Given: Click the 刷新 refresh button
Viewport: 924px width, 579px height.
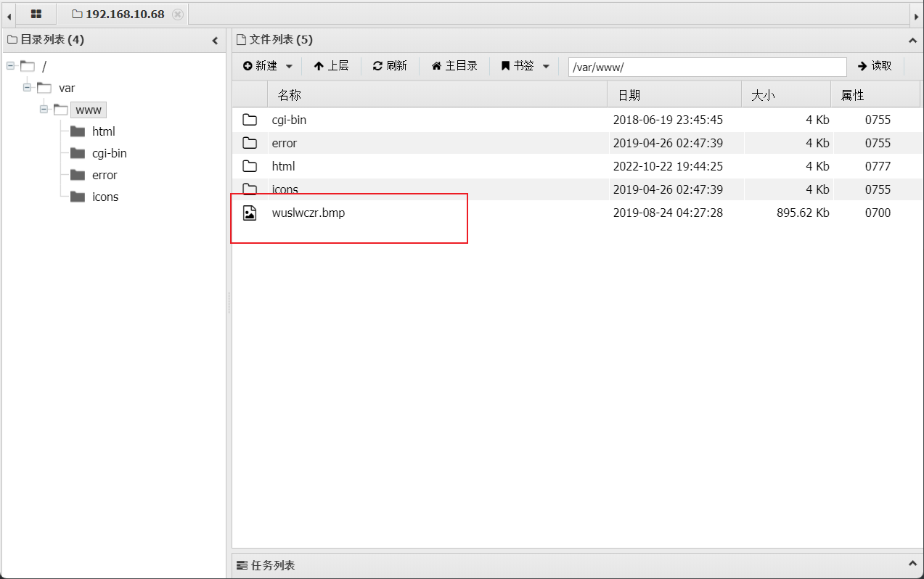Looking at the screenshot, I should click(390, 66).
